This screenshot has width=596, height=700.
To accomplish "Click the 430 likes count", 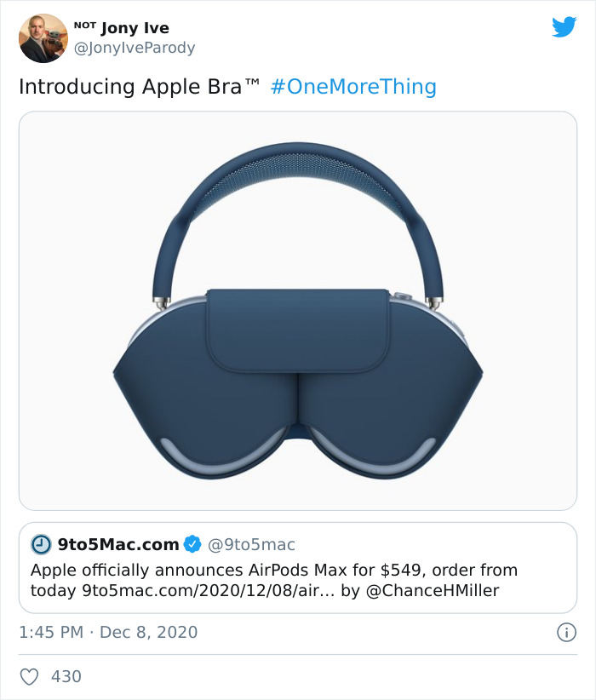I will coord(66,674).
